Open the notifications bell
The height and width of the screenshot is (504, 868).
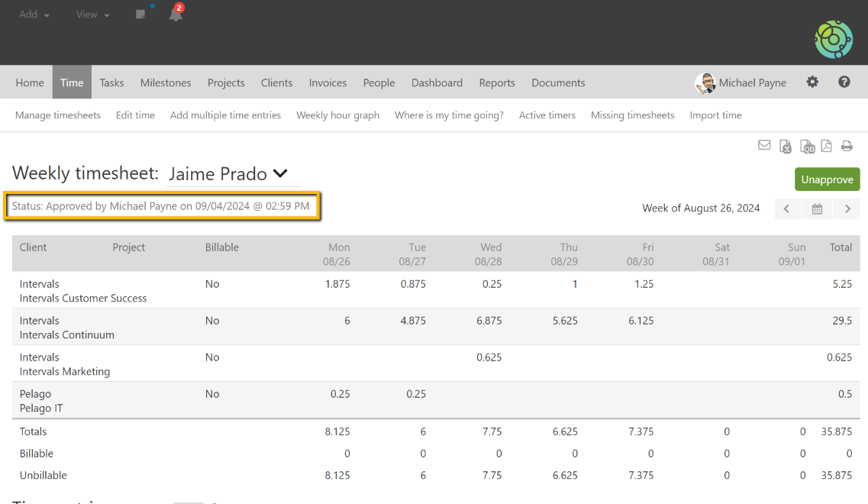click(x=176, y=15)
